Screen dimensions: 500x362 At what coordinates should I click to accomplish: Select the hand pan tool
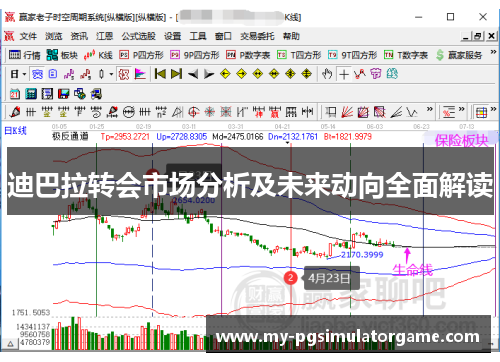point(327,74)
